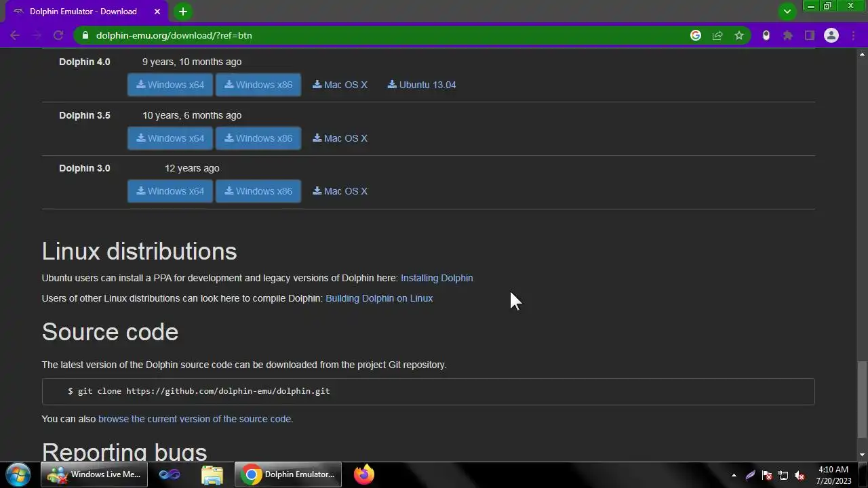Screen dimensions: 868x488
Task: Click the Dolphin 3.0 version label
Action: (84, 168)
